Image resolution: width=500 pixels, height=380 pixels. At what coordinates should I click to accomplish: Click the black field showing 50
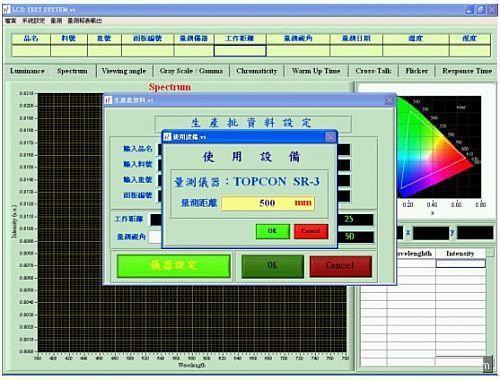[x=356, y=237]
